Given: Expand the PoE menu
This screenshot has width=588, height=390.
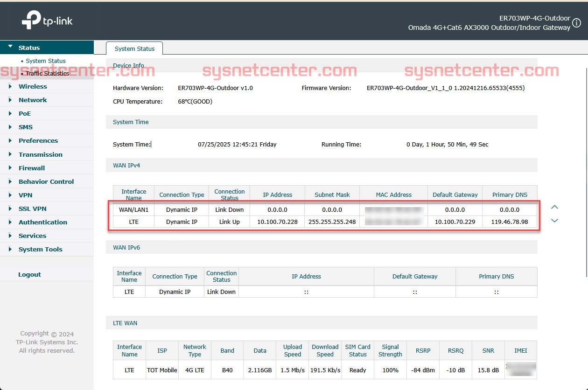Looking at the screenshot, I should (47, 113).
